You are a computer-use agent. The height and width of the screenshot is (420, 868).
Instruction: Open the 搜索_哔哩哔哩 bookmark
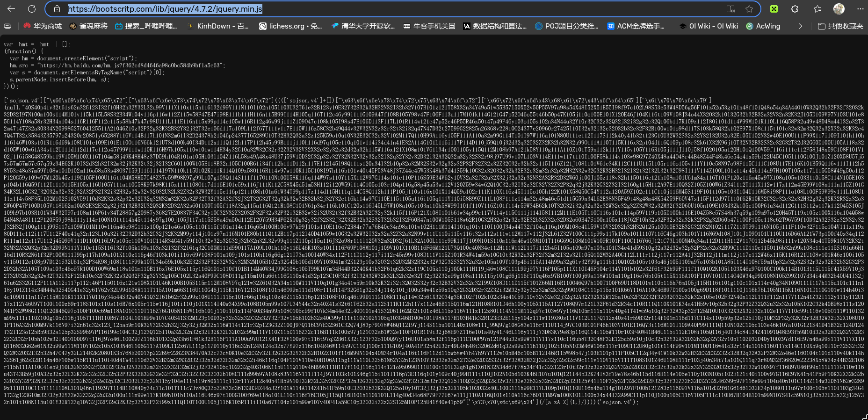(146, 26)
